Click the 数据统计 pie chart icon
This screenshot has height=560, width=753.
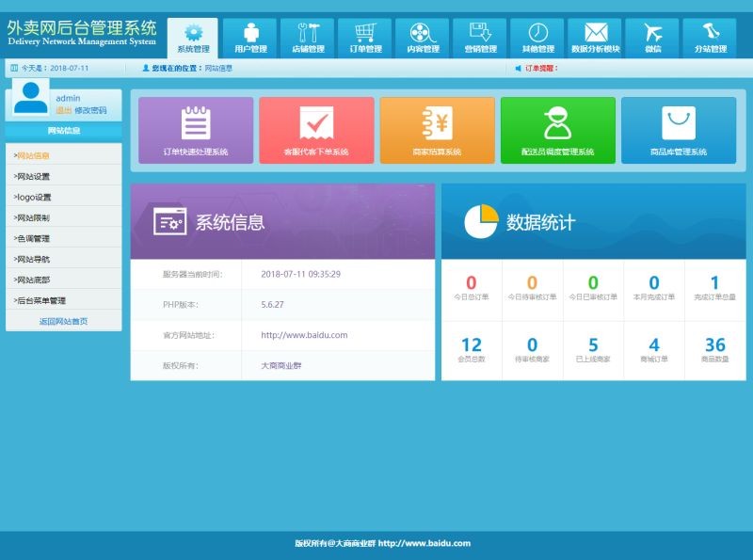pos(481,221)
